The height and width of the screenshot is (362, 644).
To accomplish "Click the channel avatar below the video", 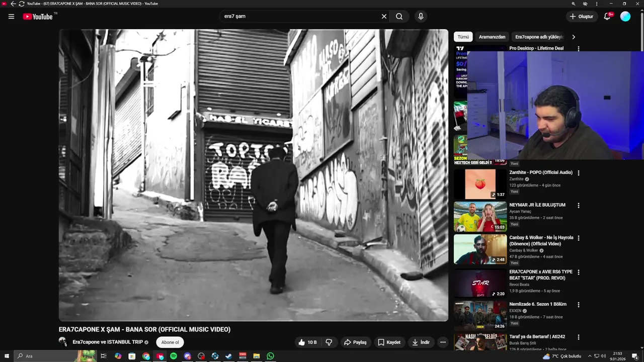I will 63,342.
